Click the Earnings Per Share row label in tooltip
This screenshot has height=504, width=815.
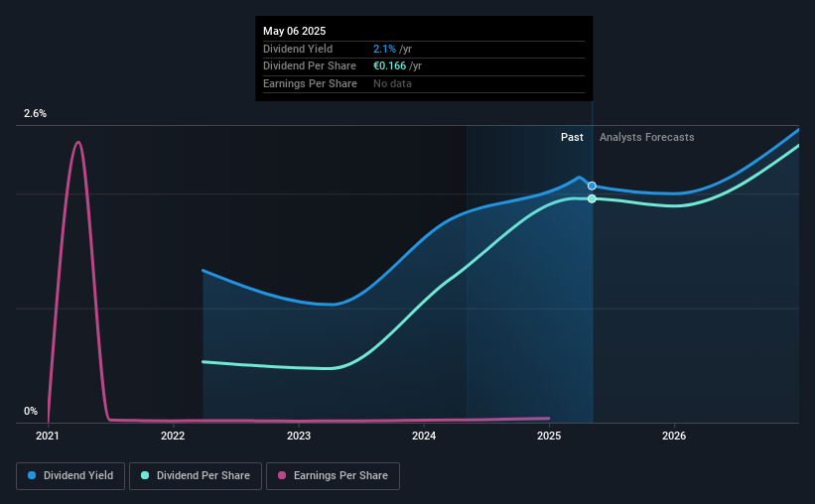pyautogui.click(x=310, y=83)
